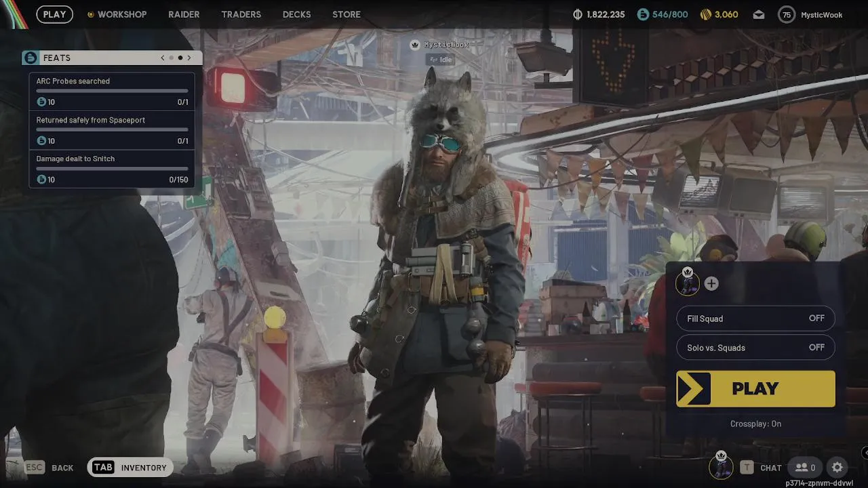
Task: Click the Damage dealt to Snitch progress bar
Action: point(112,168)
